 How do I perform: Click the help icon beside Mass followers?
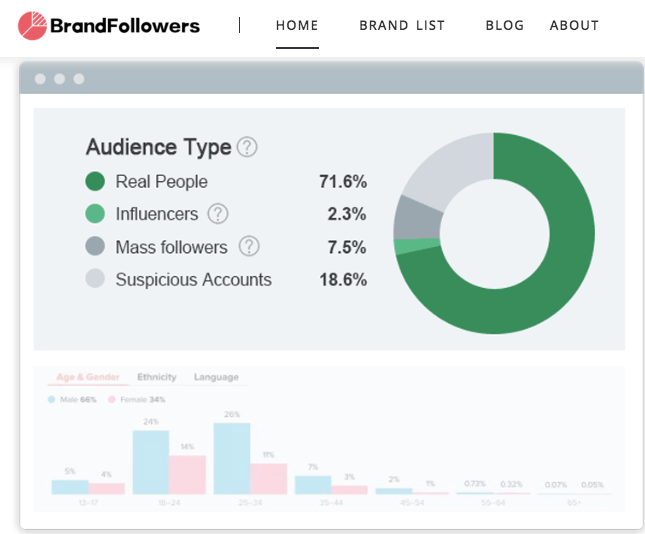249,246
